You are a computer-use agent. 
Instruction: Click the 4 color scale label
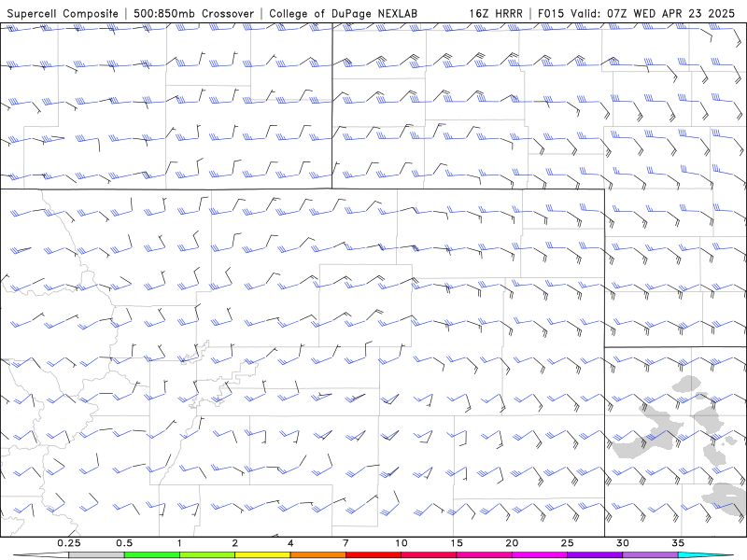(290, 543)
